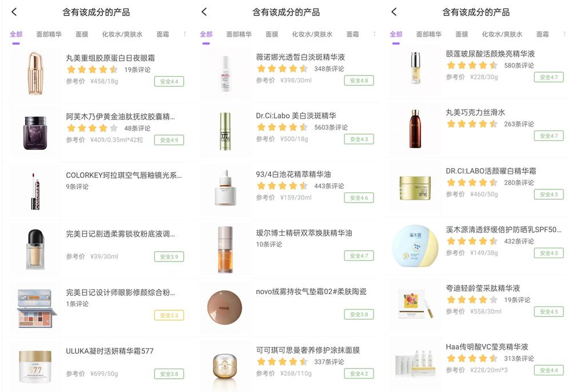Viewport: 572px width, 392px height.
Task: Go back using left panel's back arrow
Action: [x=14, y=11]
